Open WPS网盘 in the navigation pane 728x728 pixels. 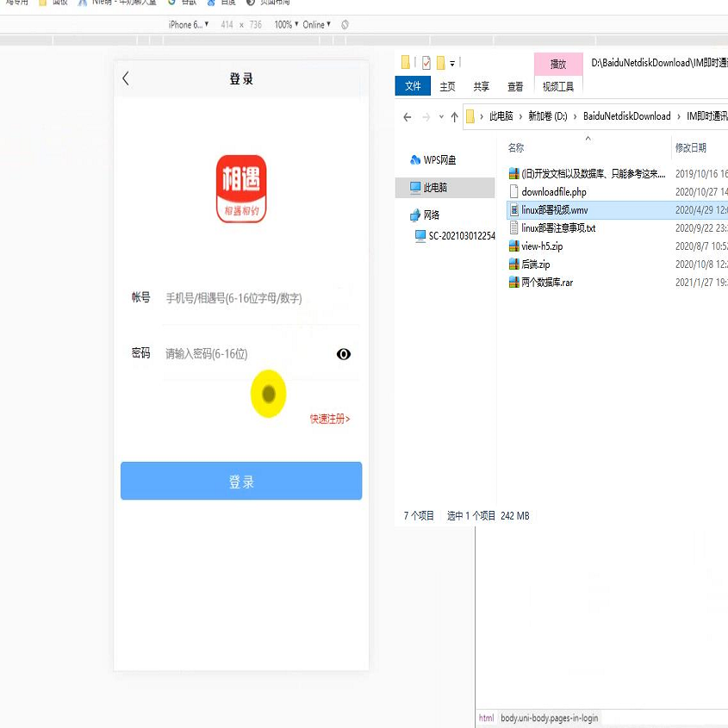[x=439, y=160]
